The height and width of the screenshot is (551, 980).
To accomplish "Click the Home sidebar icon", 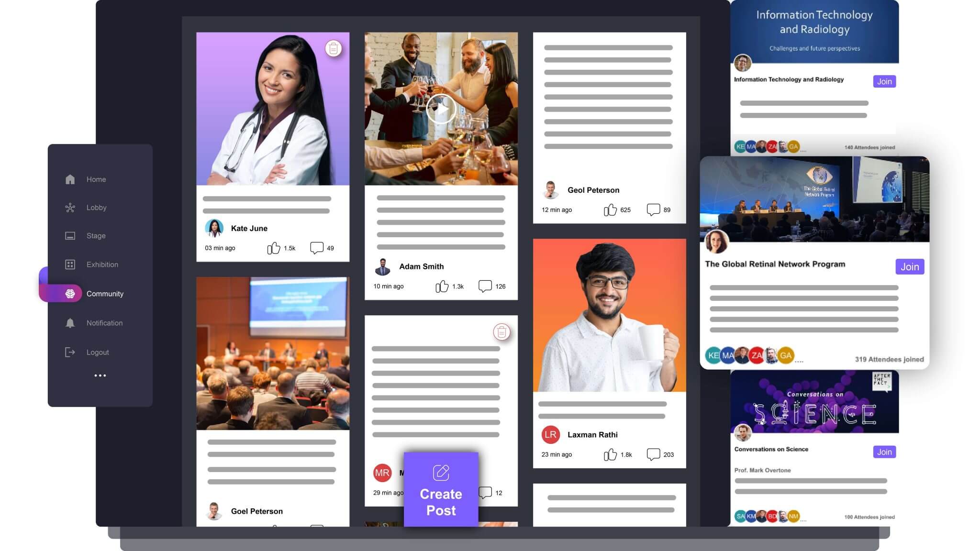I will tap(70, 179).
